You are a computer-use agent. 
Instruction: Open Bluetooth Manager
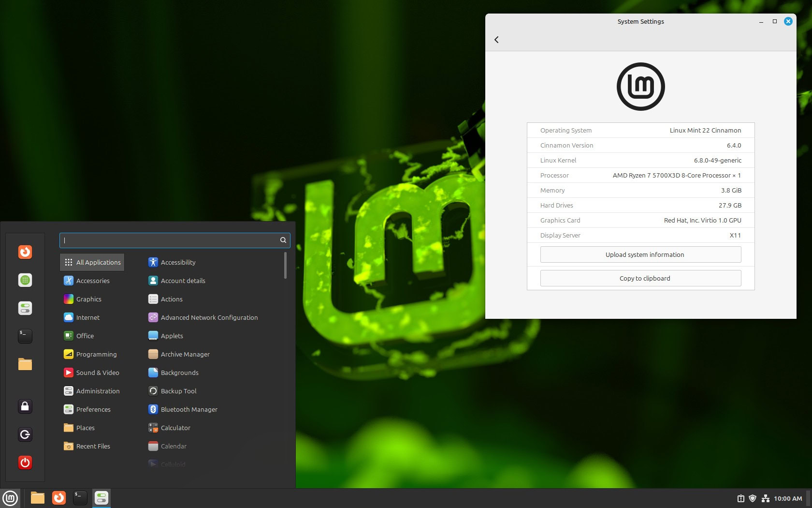183,409
